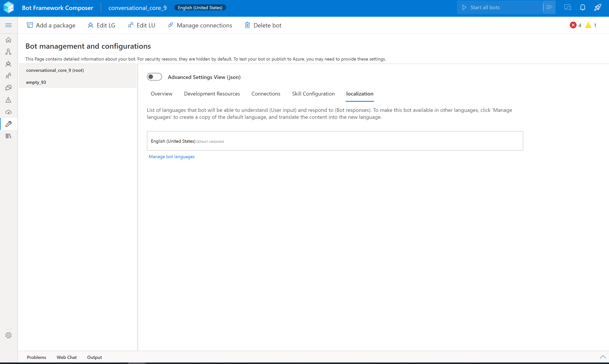Screen dimensions: 609x364
Task: Switch to Skill Configuration tab
Action: pyautogui.click(x=313, y=94)
